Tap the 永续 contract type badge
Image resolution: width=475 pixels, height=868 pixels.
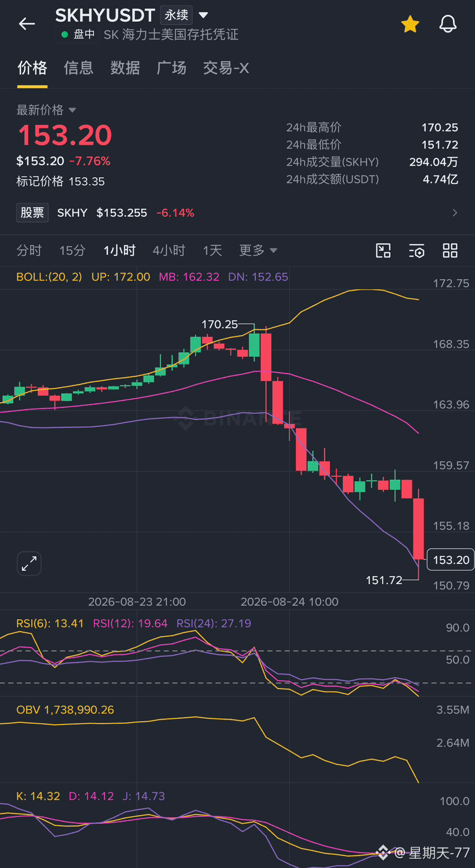click(176, 15)
